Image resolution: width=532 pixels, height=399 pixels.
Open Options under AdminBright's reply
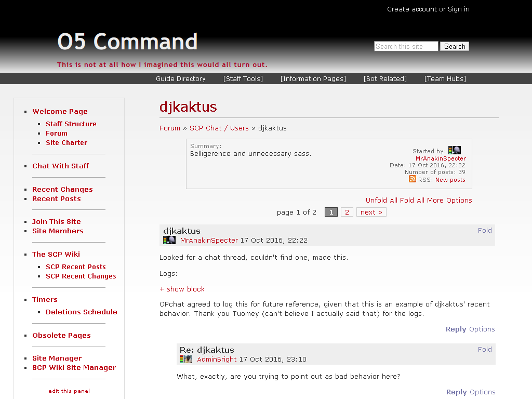pos(483,392)
